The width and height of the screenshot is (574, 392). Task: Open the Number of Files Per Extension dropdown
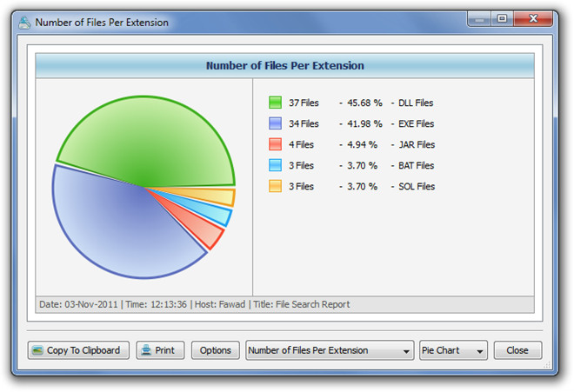pyautogui.click(x=330, y=350)
